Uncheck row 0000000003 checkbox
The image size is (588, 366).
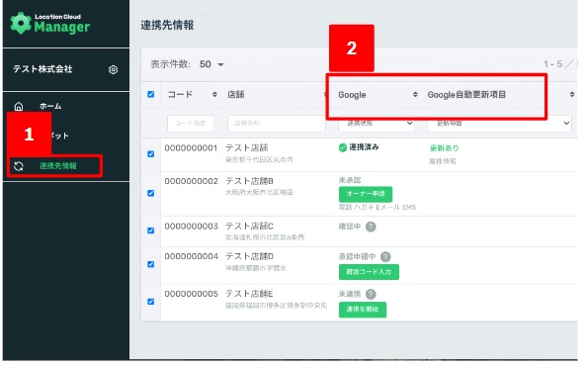tap(151, 230)
